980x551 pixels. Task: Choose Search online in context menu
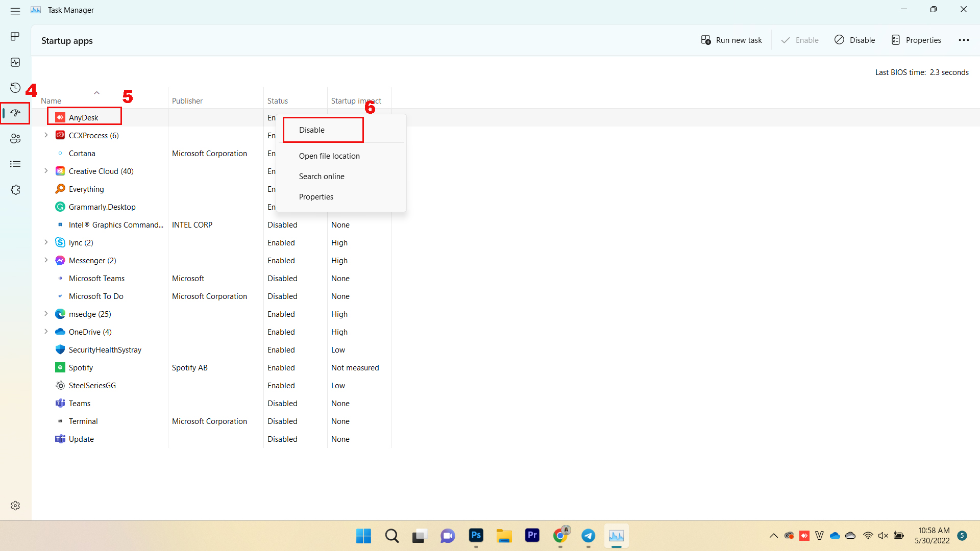(x=340, y=177)
